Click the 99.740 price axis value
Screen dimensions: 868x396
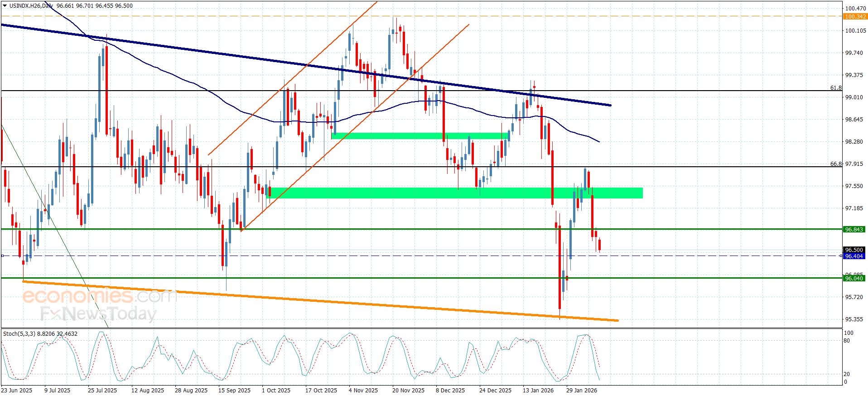point(854,53)
